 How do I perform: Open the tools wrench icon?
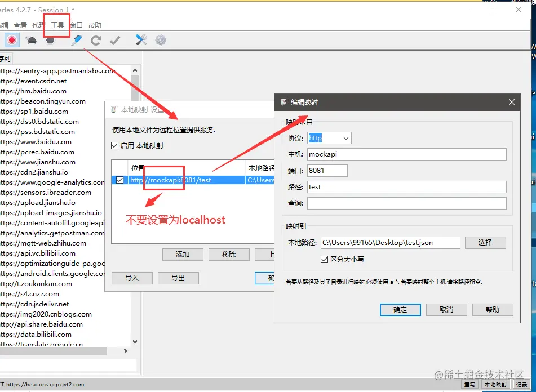tap(141, 40)
